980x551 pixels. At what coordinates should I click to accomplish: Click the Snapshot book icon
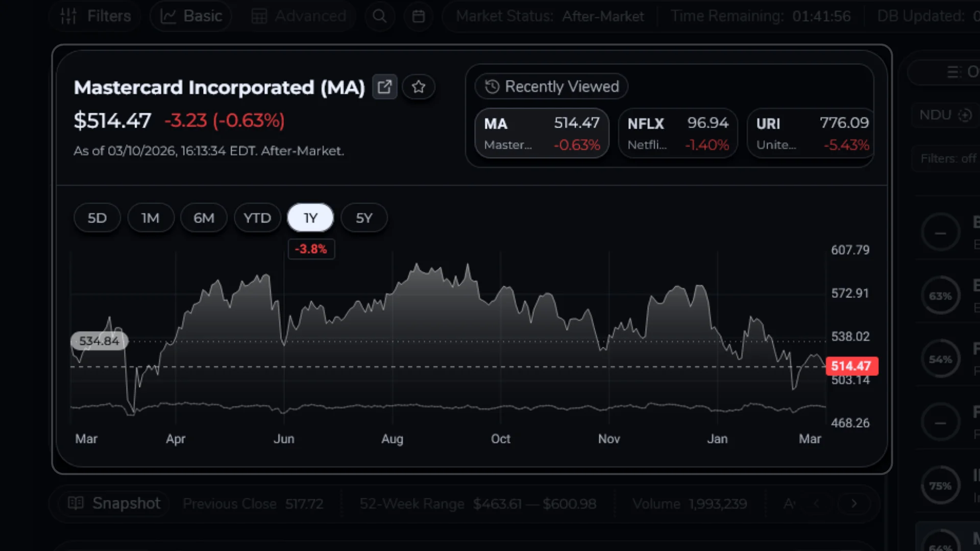(x=76, y=504)
